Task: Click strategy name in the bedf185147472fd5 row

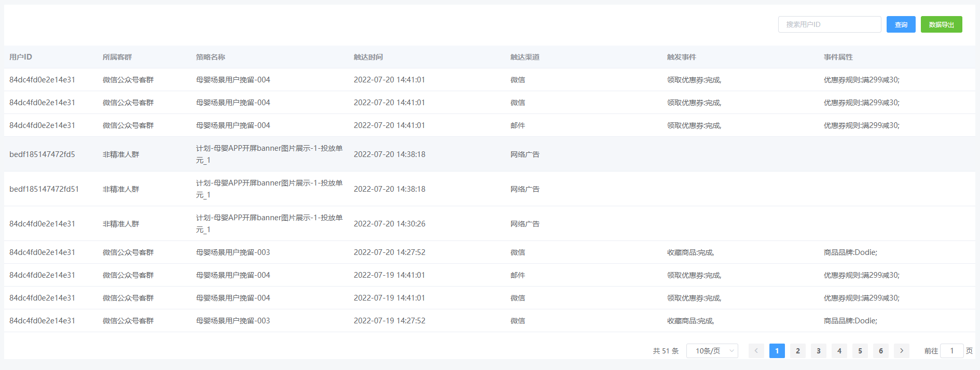Action: (x=269, y=154)
